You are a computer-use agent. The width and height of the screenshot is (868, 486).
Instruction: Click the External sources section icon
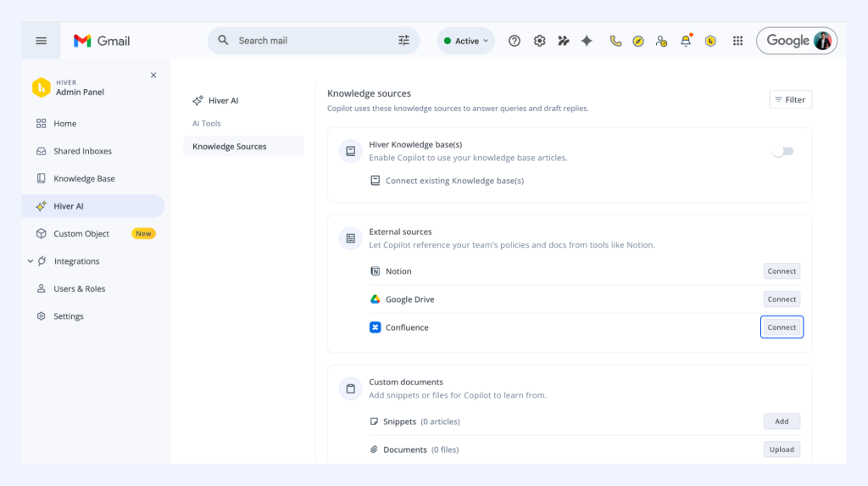[x=350, y=238]
